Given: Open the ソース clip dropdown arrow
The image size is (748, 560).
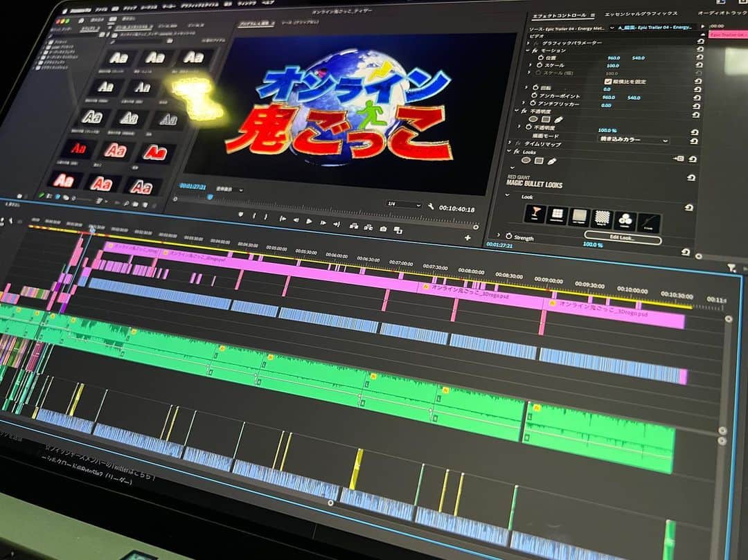Looking at the screenshot, I should pyautogui.click(x=612, y=28).
